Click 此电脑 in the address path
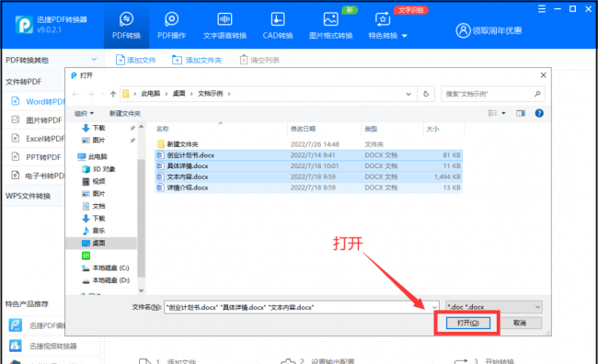 click(x=151, y=94)
